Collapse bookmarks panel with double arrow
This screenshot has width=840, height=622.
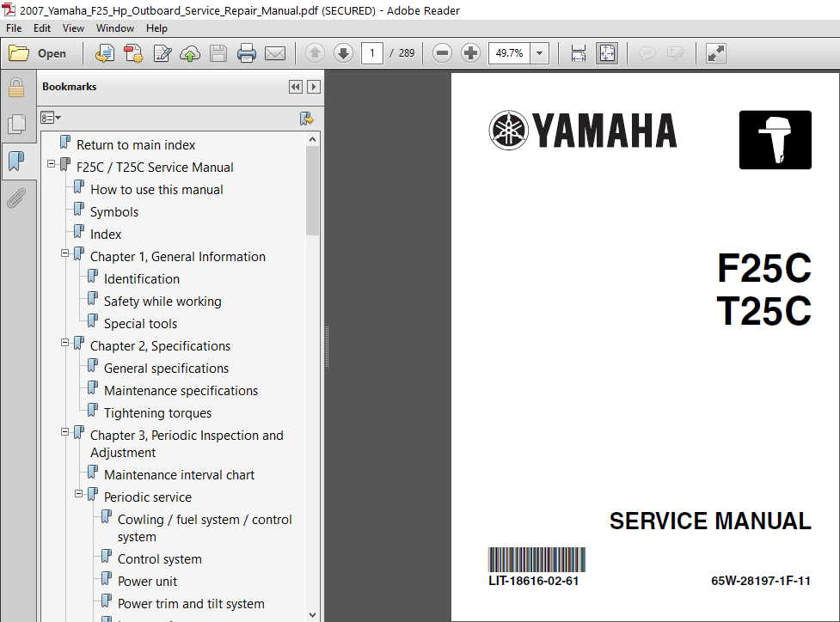point(295,87)
